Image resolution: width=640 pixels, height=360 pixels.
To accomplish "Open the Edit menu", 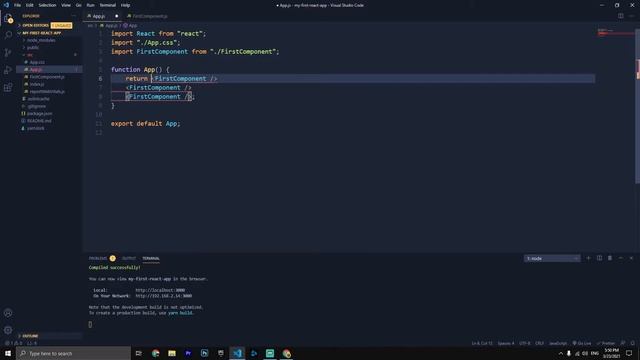I will coord(30,5).
